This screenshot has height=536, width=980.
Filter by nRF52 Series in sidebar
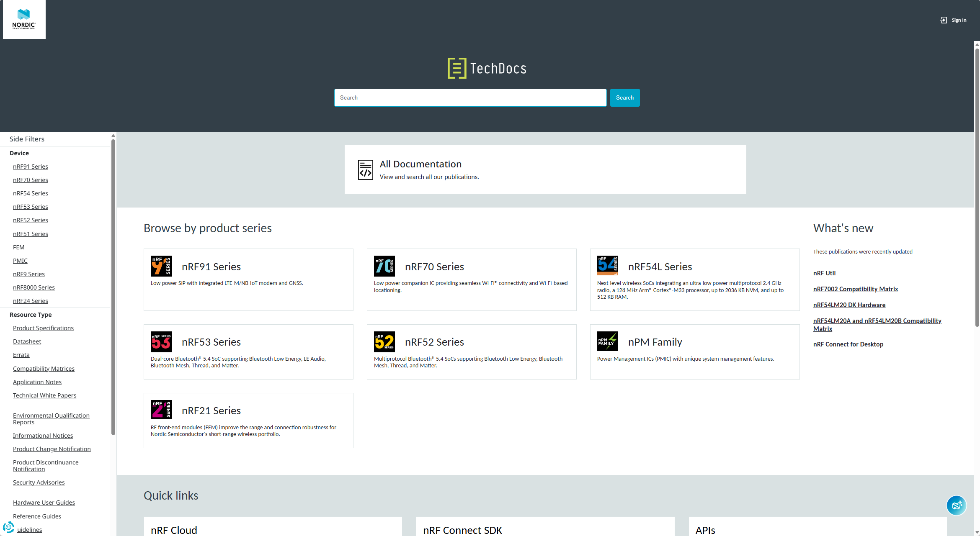pyautogui.click(x=31, y=220)
